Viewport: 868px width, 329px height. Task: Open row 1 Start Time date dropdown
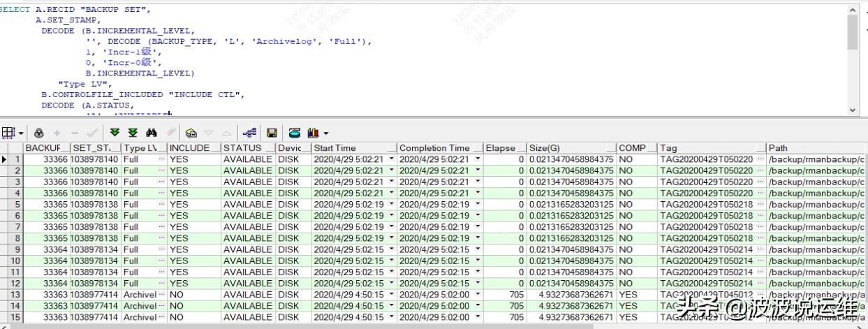pyautogui.click(x=391, y=159)
